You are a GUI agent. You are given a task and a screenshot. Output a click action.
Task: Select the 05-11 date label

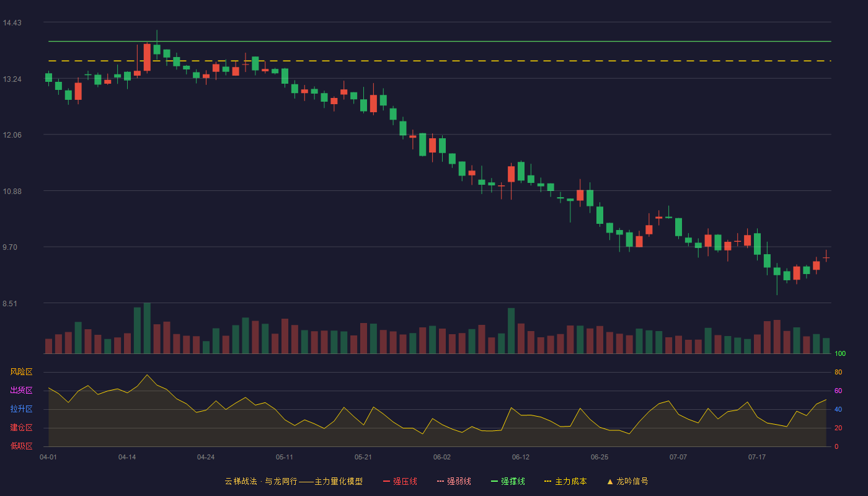pos(285,457)
